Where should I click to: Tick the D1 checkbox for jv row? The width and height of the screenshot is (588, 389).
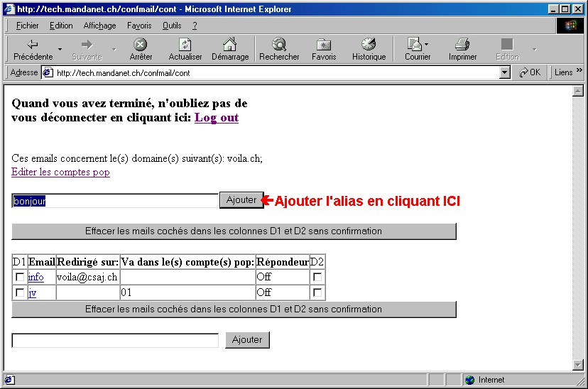(20, 292)
